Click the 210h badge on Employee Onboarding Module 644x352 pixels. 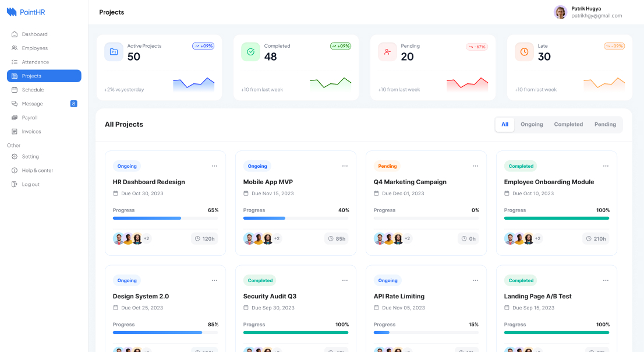pyautogui.click(x=596, y=238)
